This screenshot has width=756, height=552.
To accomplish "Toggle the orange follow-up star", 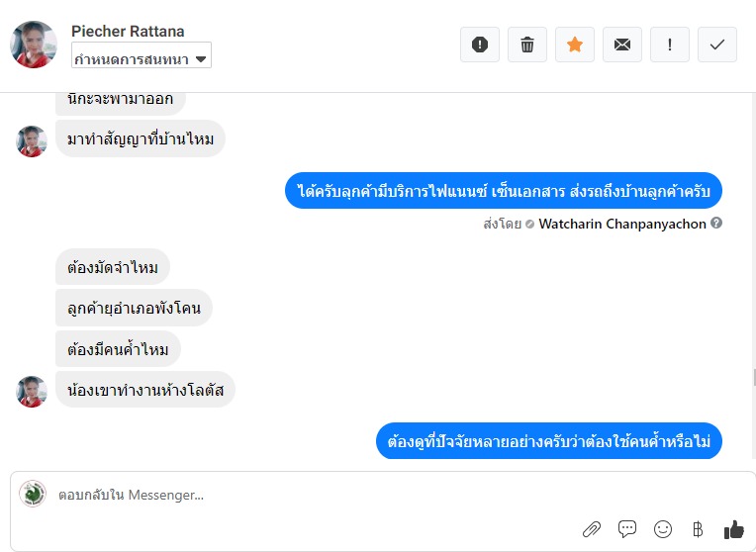I will click(575, 45).
